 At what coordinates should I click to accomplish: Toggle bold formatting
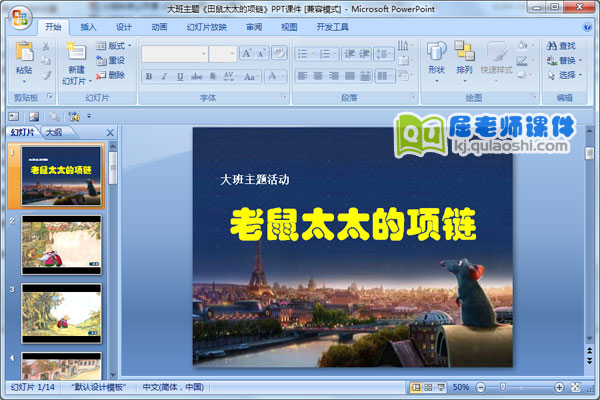(149, 76)
